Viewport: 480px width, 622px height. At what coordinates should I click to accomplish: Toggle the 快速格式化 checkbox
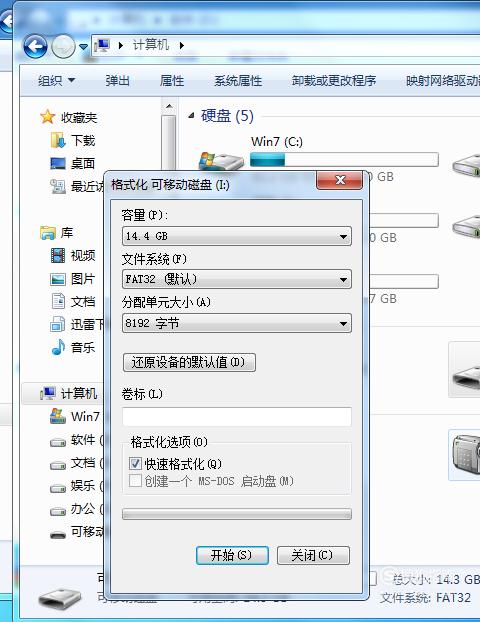135,464
